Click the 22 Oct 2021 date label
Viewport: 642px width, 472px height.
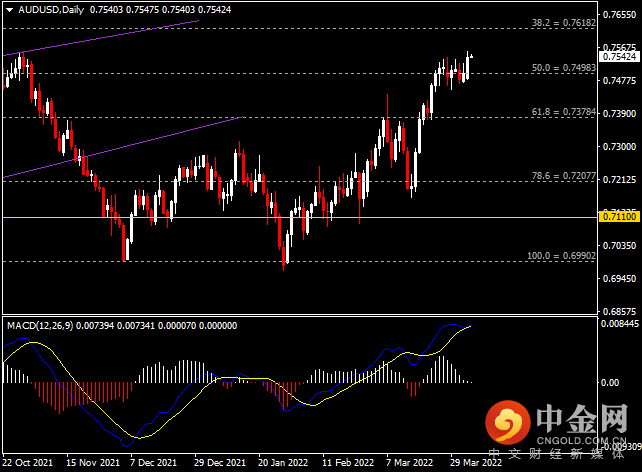27,463
